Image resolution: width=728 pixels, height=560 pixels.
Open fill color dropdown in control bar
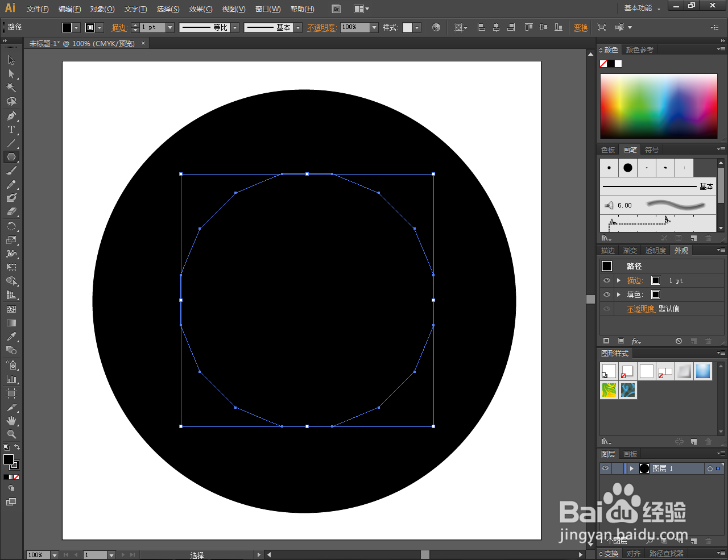[x=76, y=27]
